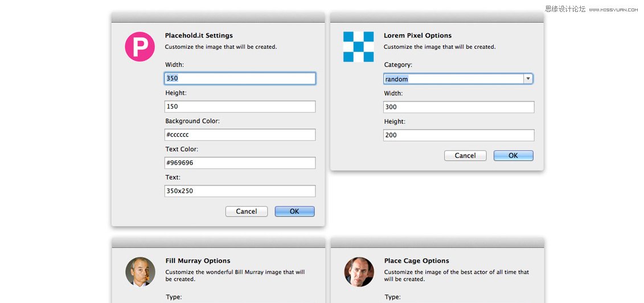Select the Background Color field #cccccc
The image size is (644, 303).
(x=240, y=135)
